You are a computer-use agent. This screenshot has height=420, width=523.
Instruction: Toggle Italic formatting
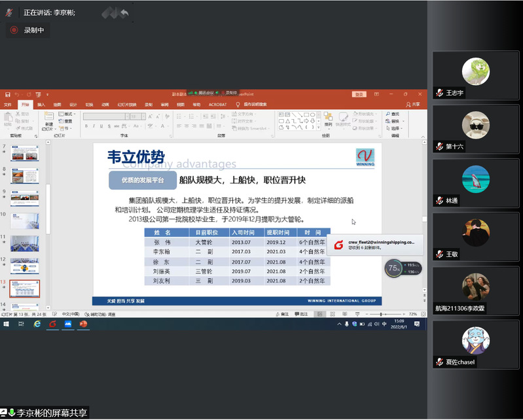(x=94, y=126)
